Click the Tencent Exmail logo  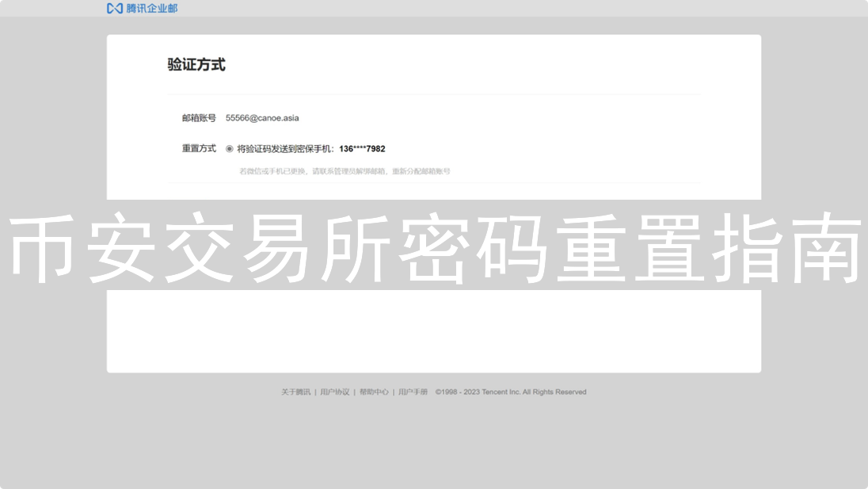[143, 8]
